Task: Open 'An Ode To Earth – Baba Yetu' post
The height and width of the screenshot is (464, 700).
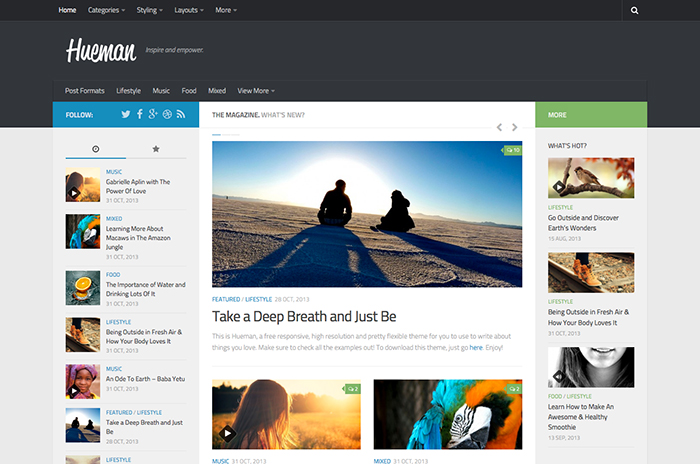Action: pos(145,379)
